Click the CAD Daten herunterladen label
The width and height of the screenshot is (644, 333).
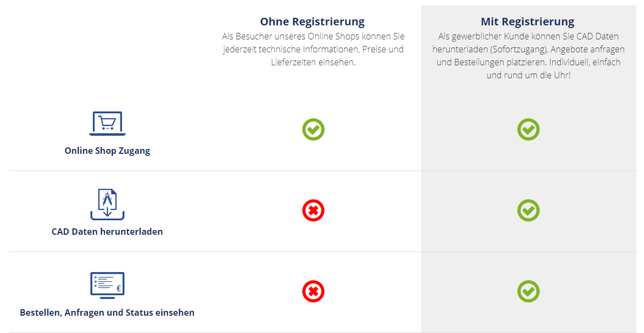[x=107, y=232]
